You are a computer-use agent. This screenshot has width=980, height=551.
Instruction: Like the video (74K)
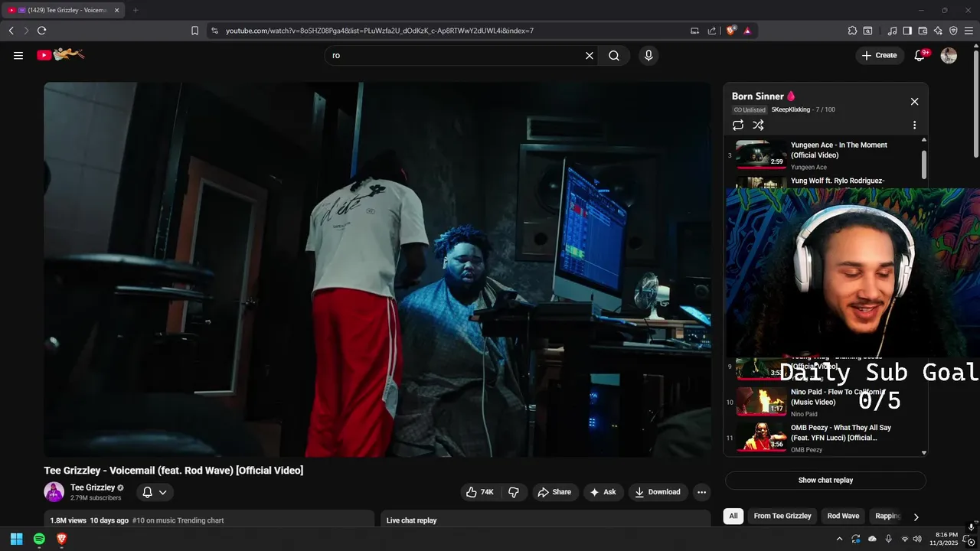coord(480,492)
